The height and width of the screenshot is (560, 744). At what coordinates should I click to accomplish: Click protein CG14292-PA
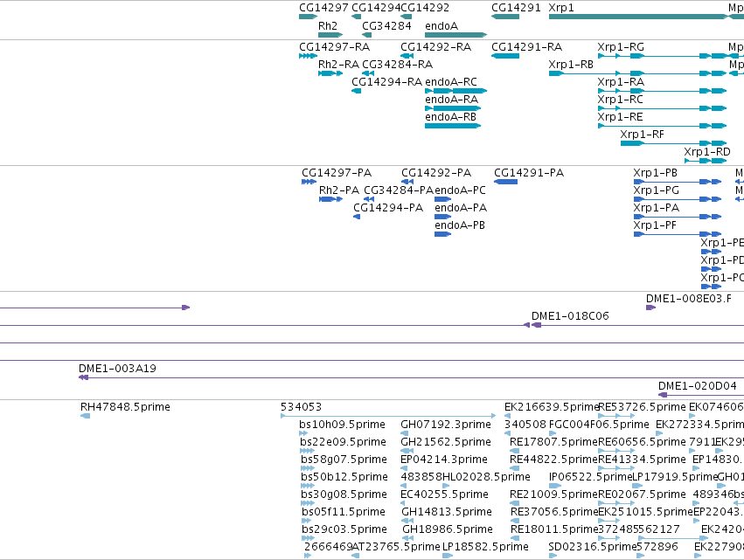(407, 182)
